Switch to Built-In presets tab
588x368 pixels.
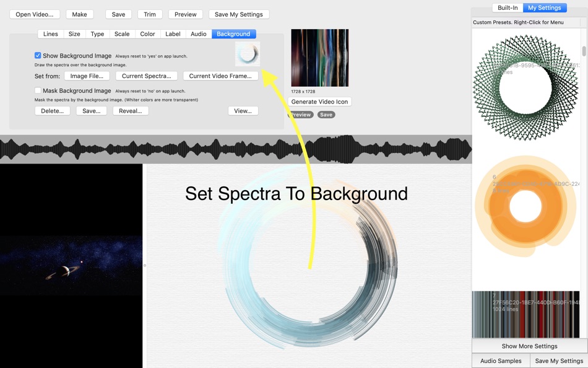tap(508, 7)
